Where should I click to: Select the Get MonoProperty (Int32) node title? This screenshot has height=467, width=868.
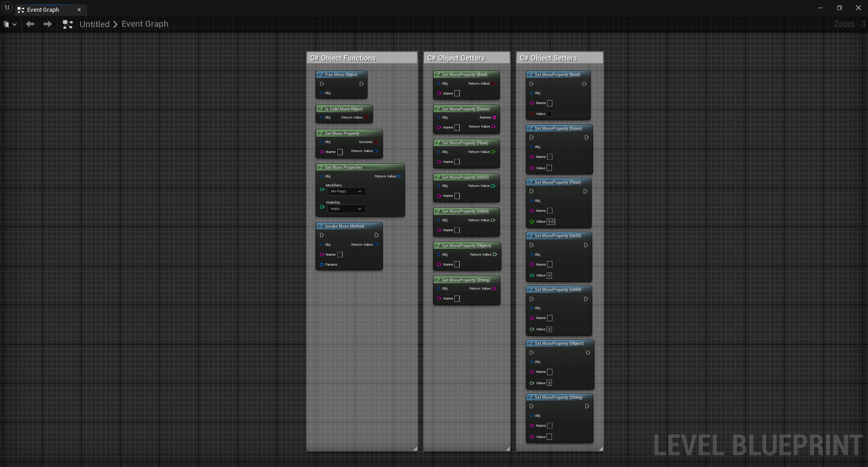coord(465,177)
